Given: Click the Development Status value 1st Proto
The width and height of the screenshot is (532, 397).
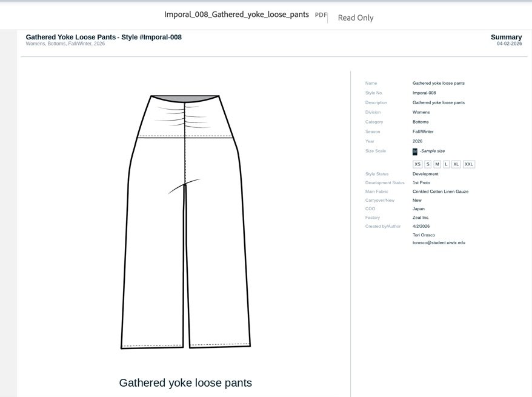Looking at the screenshot, I should tap(421, 182).
